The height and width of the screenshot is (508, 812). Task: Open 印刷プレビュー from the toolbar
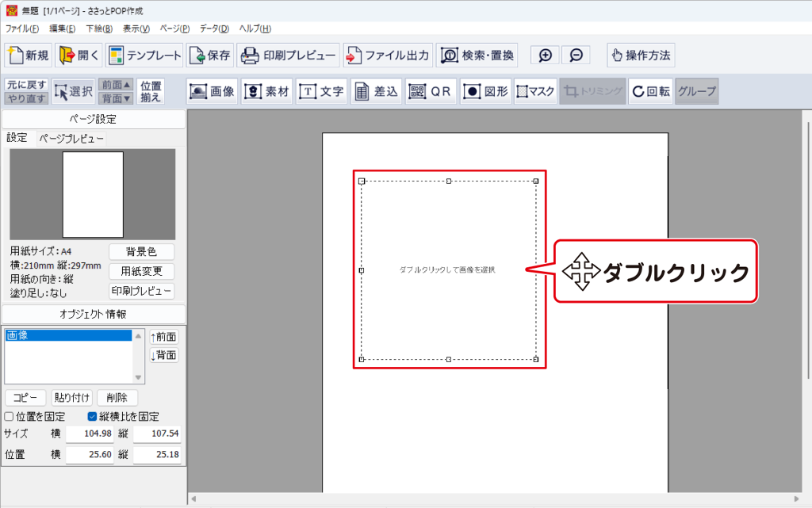pyautogui.click(x=289, y=55)
